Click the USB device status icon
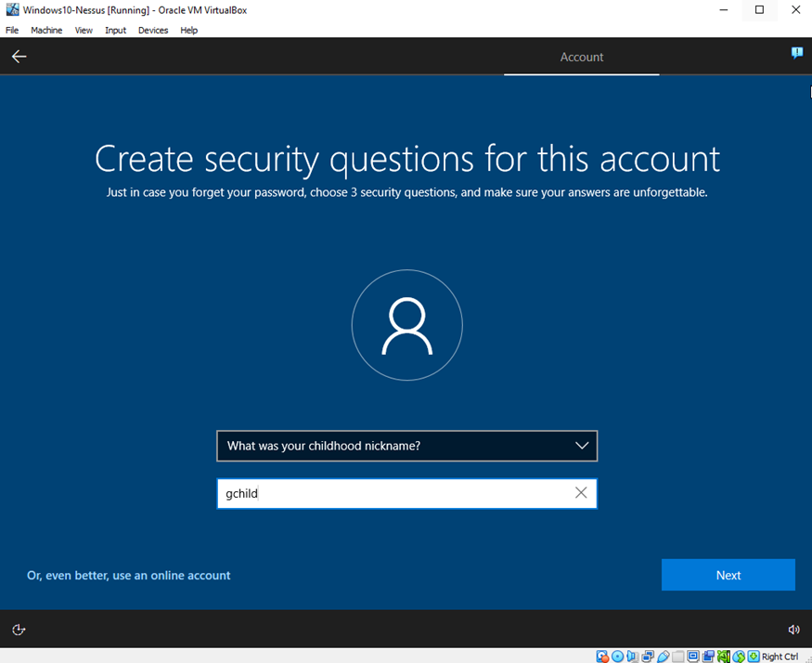The height and width of the screenshot is (663, 812). [664, 656]
